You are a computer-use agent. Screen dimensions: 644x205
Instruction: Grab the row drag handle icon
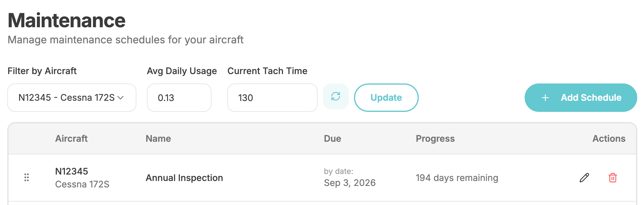click(26, 177)
